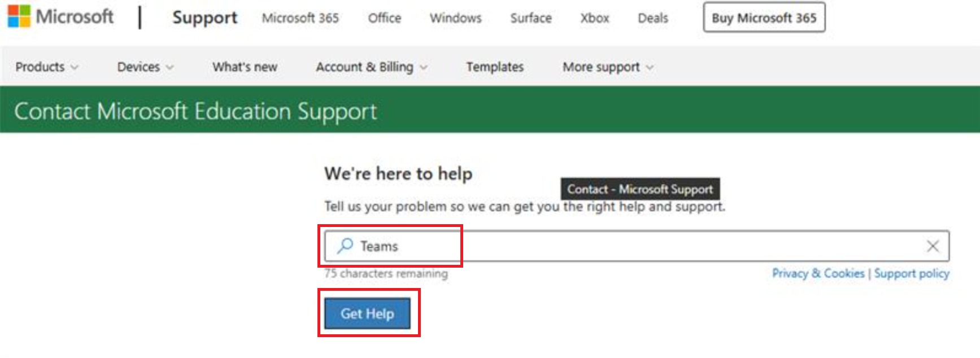Viewport: 980px width, 358px height.
Task: Open Deals in top navigation
Action: 653,18
